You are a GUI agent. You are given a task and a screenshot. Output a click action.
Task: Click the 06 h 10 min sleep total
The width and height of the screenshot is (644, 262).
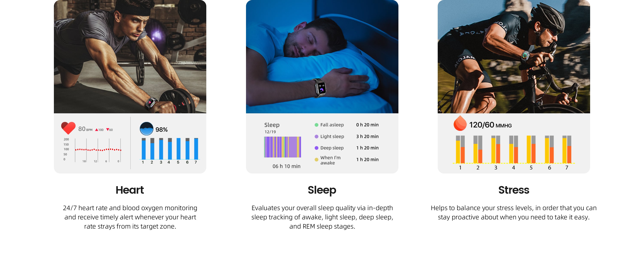point(286,166)
